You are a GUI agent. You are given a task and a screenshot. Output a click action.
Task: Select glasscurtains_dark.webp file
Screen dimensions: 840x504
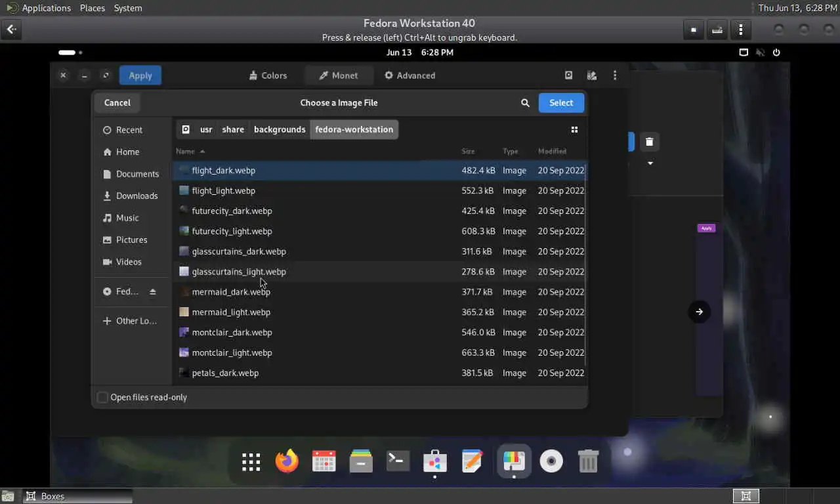(380, 251)
